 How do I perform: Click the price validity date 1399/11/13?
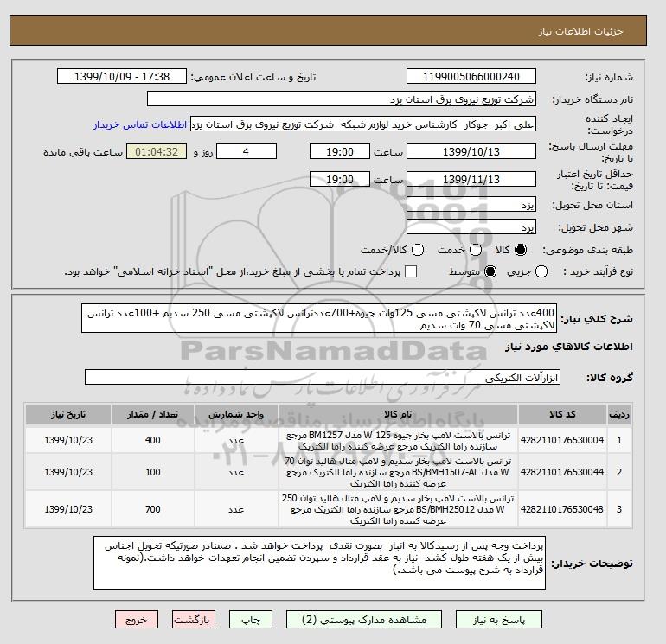[471, 179]
